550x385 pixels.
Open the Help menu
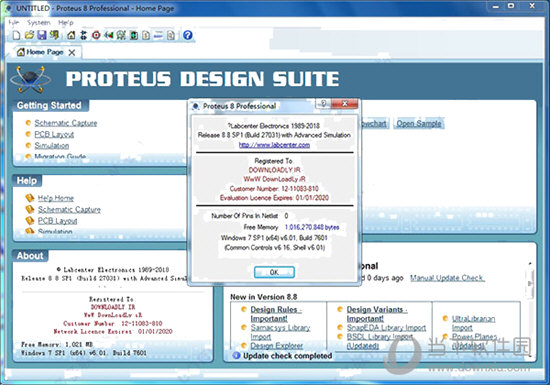66,23
